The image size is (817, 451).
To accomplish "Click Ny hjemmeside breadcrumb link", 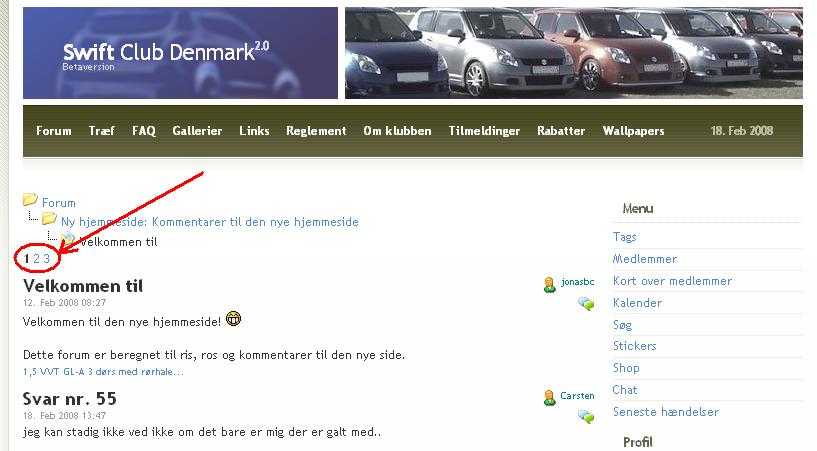I will coord(209,222).
